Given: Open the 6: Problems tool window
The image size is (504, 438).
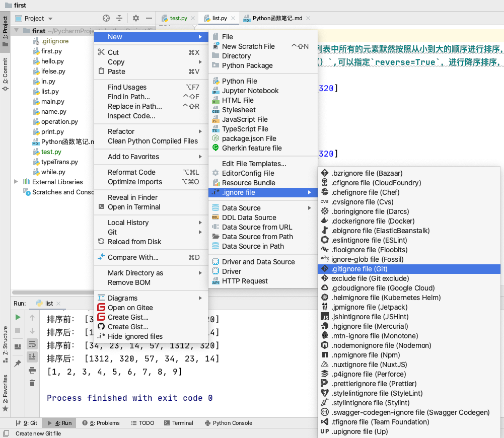Looking at the screenshot, I should pos(101,423).
